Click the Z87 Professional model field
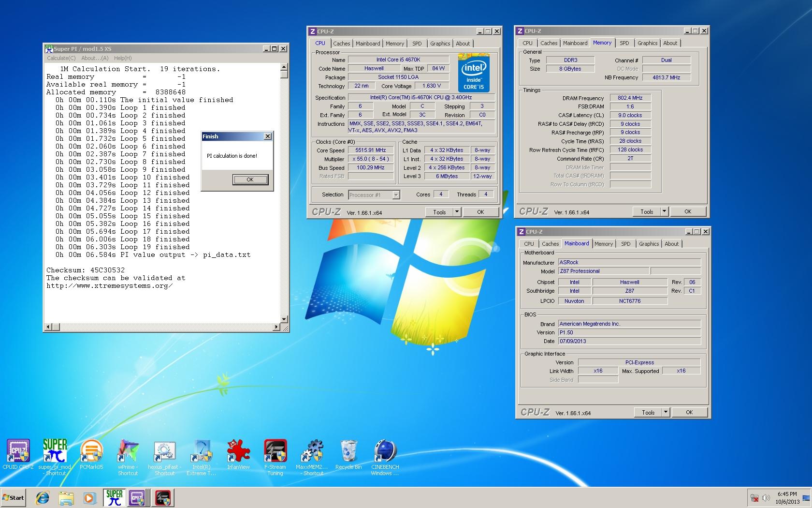This screenshot has width=812, height=508. pos(603,271)
